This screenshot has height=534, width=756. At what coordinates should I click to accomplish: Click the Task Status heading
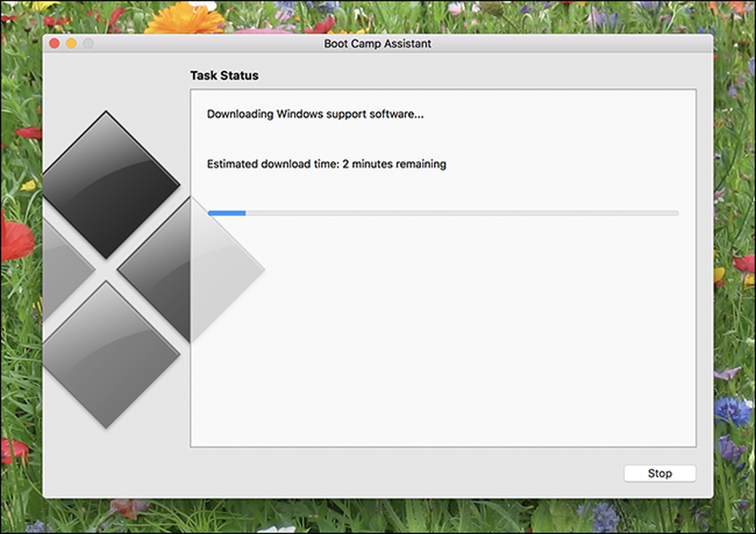225,76
